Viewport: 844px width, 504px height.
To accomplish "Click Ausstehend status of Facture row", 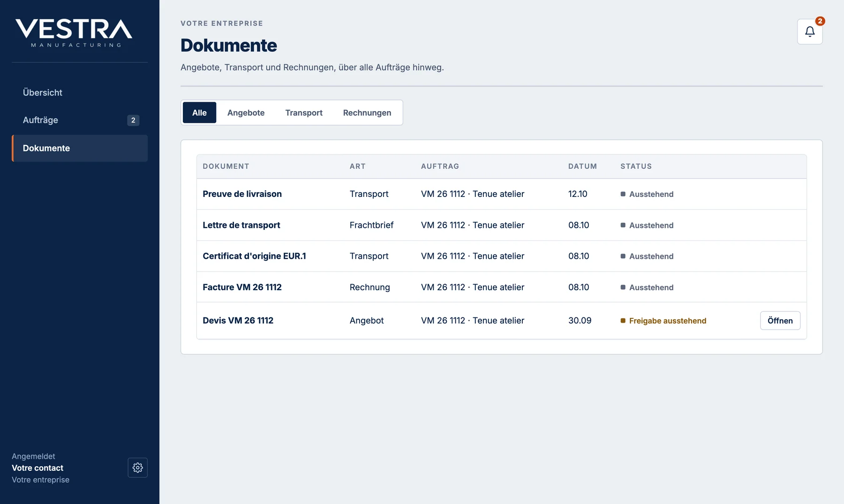I will coord(647,287).
